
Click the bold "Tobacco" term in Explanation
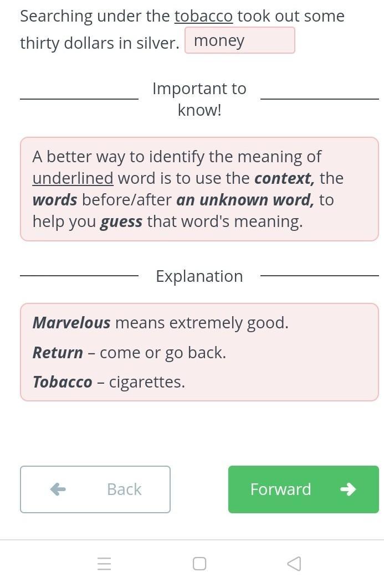[x=62, y=381]
